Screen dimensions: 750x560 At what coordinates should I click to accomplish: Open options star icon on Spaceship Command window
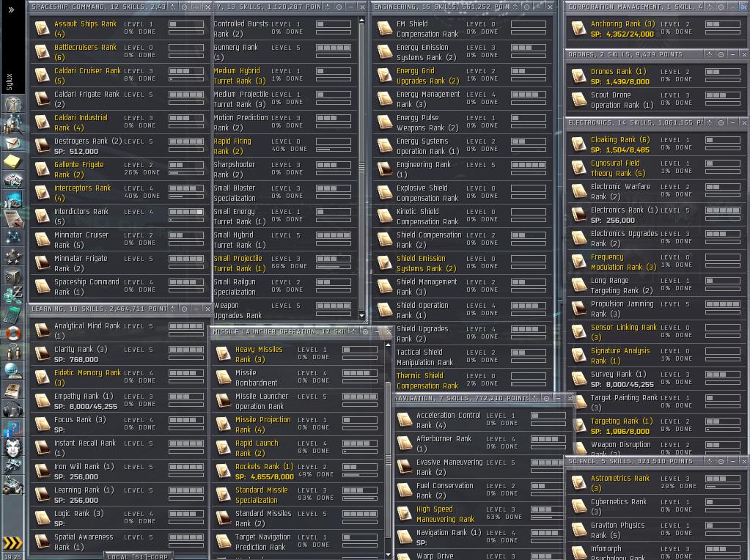click(x=173, y=7)
